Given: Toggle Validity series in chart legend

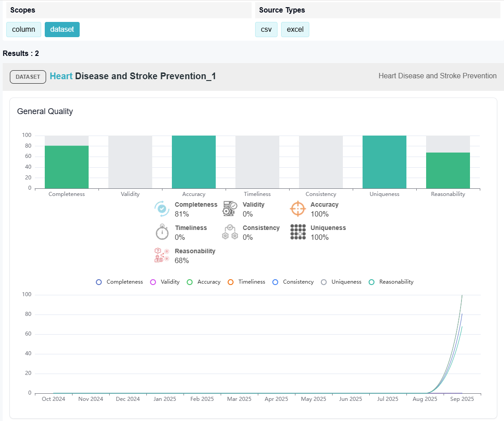Looking at the screenshot, I should click(165, 282).
